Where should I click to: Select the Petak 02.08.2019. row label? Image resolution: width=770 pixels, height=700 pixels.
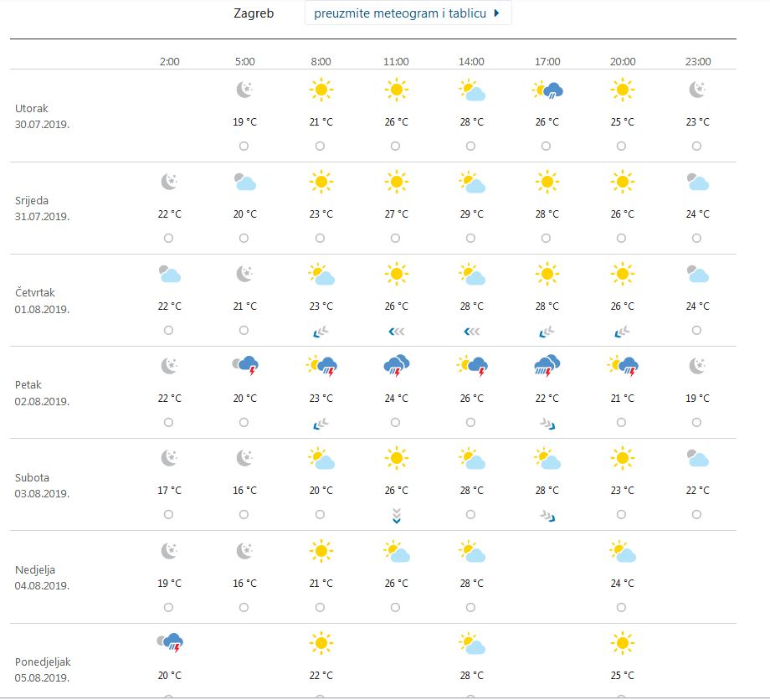(x=42, y=393)
